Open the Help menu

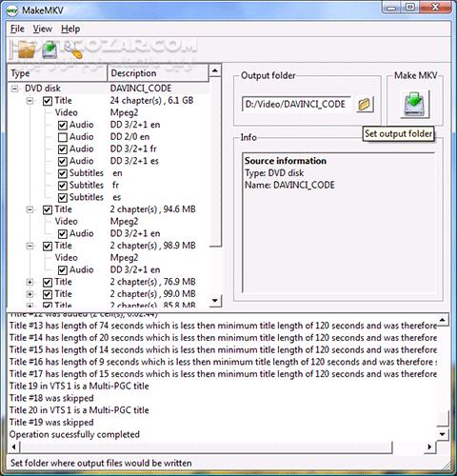(70, 29)
